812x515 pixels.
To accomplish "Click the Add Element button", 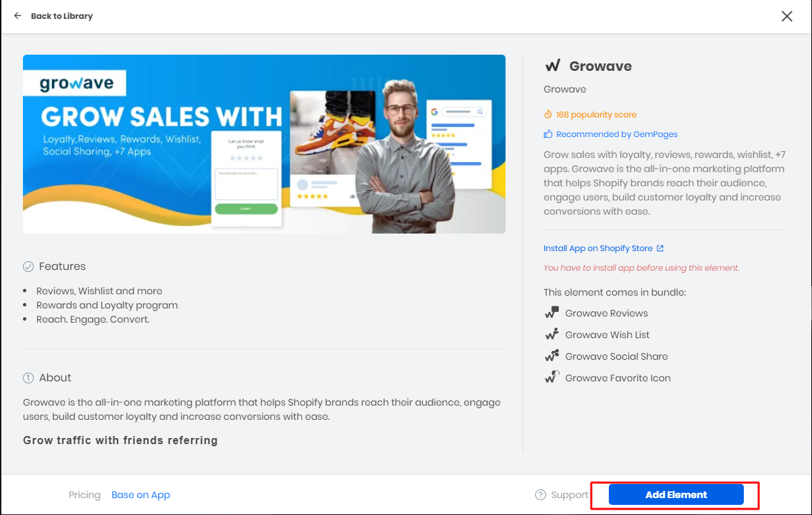I will (x=676, y=495).
